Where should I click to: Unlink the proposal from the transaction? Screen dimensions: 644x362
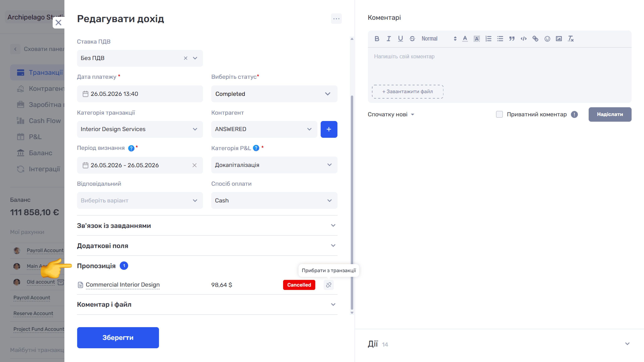click(329, 285)
